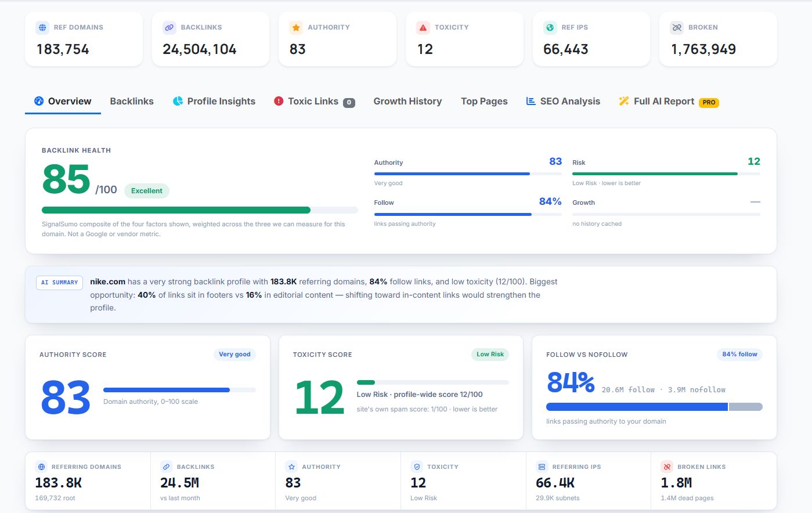Click the magic wand icon beside Full AI Report
This screenshot has width=812, height=513.
(624, 101)
